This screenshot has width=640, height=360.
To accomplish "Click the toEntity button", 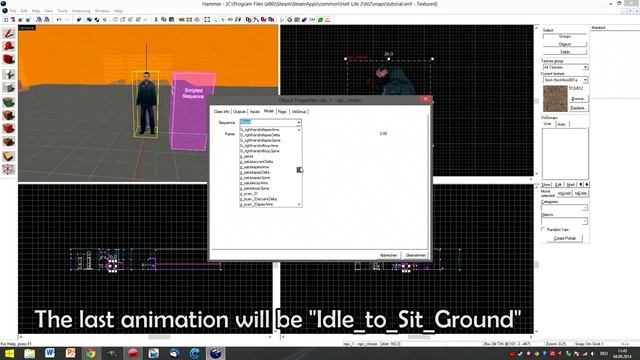I will click(x=580, y=193).
